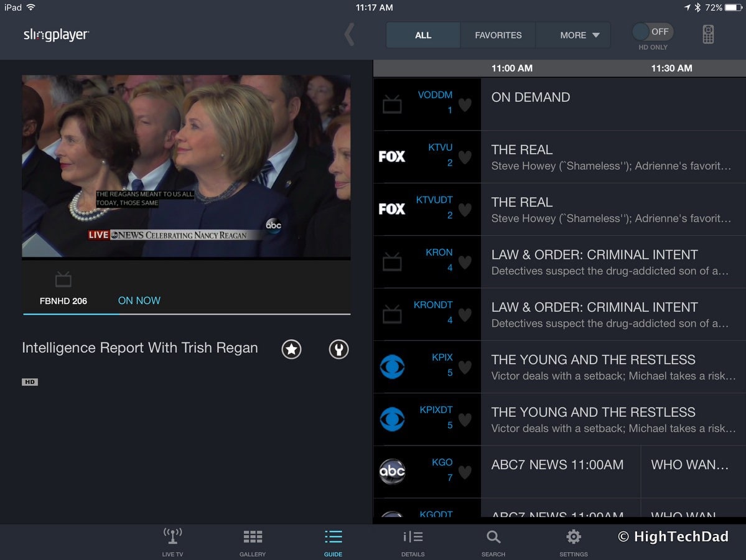Tap the KTVUDT FOX logo
The width and height of the screenshot is (746, 560).
pos(392,209)
